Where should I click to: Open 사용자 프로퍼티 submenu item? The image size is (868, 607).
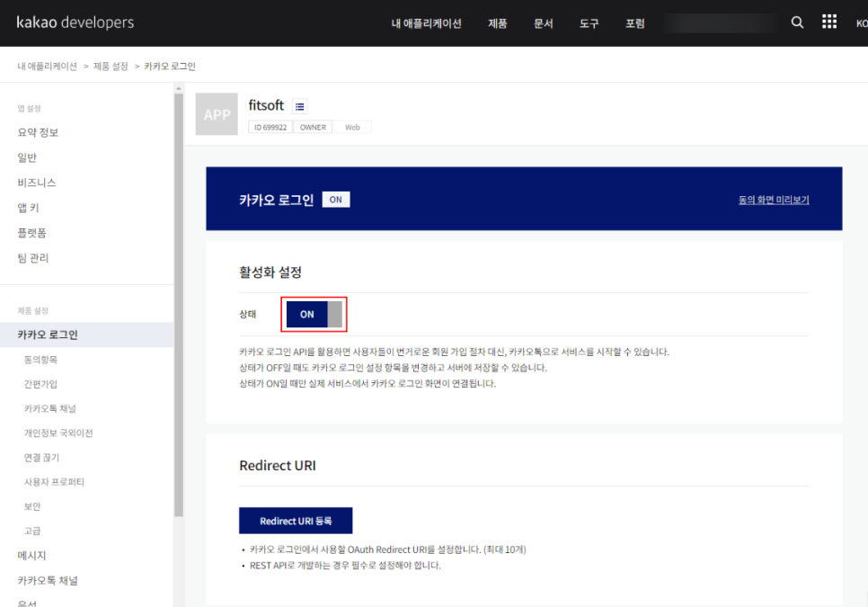pos(54,482)
